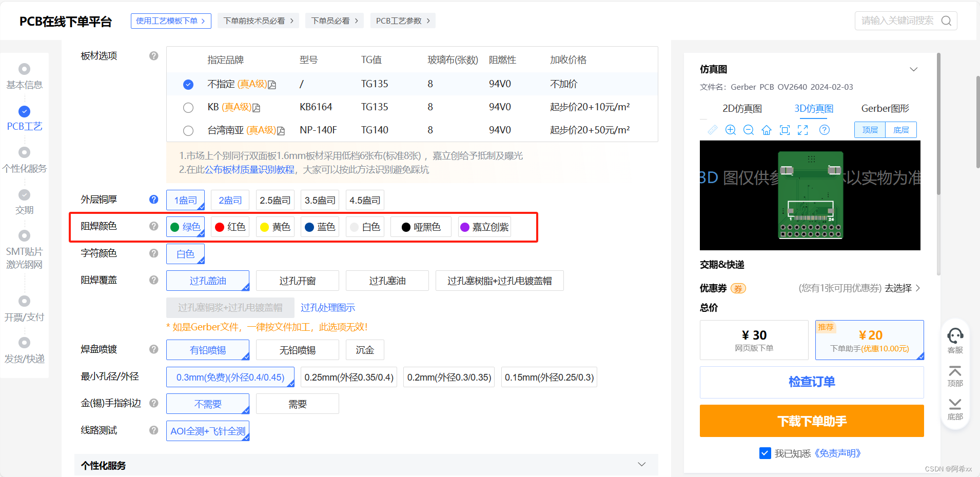Open coupon selection via 去选择
The image size is (980, 477).
[902, 288]
